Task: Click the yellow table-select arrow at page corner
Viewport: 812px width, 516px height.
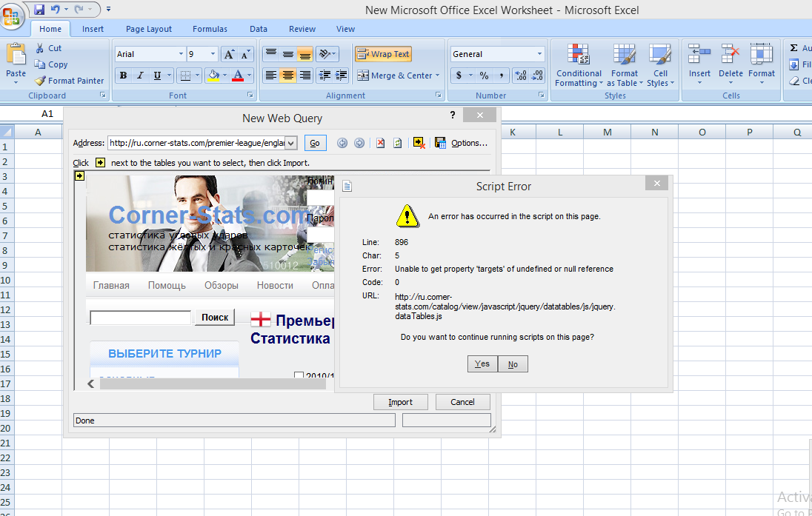Action: [x=79, y=175]
